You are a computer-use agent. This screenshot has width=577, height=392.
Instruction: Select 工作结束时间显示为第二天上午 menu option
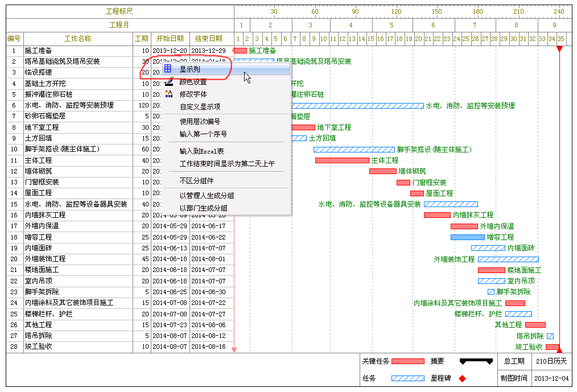tap(227, 163)
